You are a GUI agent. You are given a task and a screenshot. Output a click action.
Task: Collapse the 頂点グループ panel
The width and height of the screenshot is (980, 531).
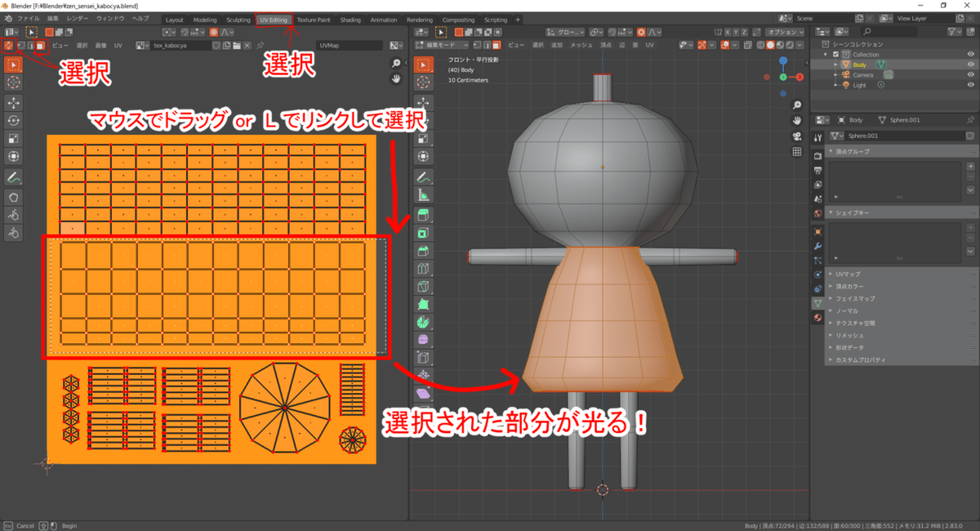coord(831,150)
